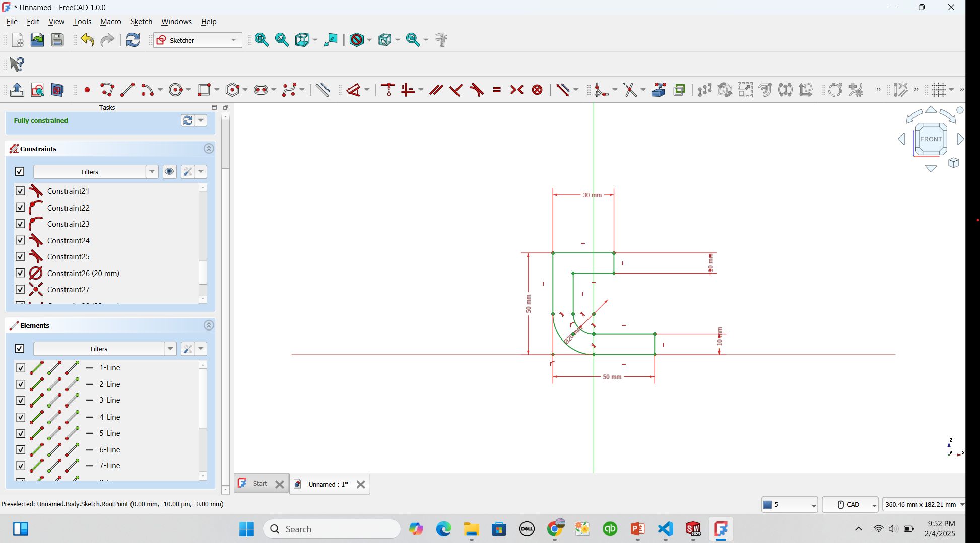Open the Macro menu
980x543 pixels.
coord(110,22)
